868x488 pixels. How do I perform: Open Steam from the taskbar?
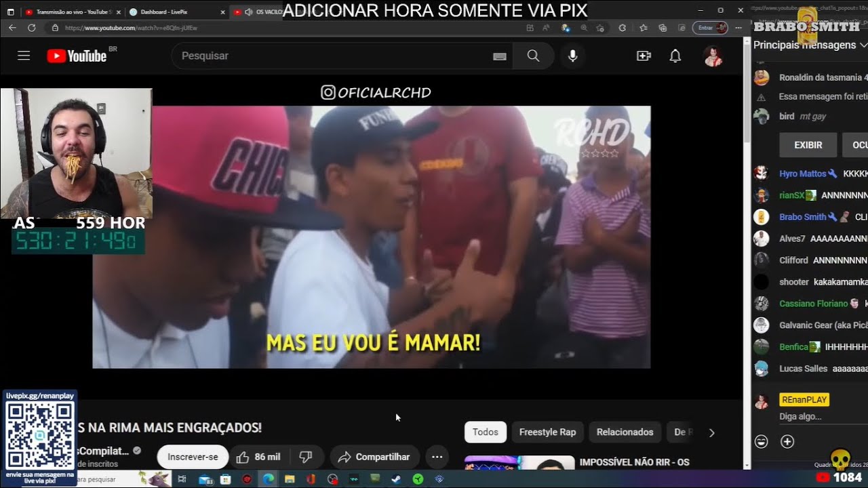[397, 479]
